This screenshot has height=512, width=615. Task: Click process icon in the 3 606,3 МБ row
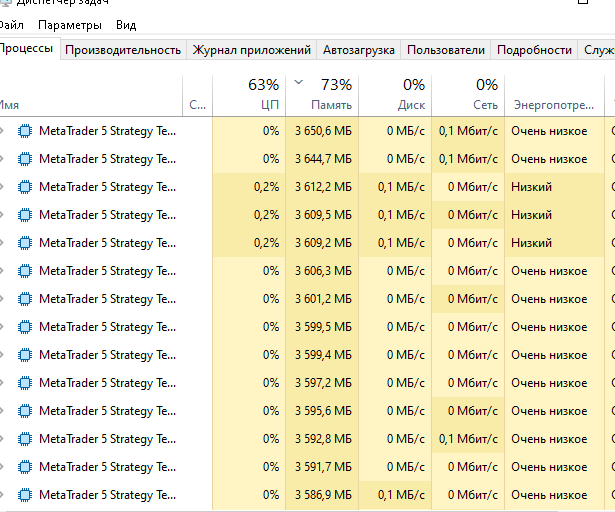click(x=25, y=271)
